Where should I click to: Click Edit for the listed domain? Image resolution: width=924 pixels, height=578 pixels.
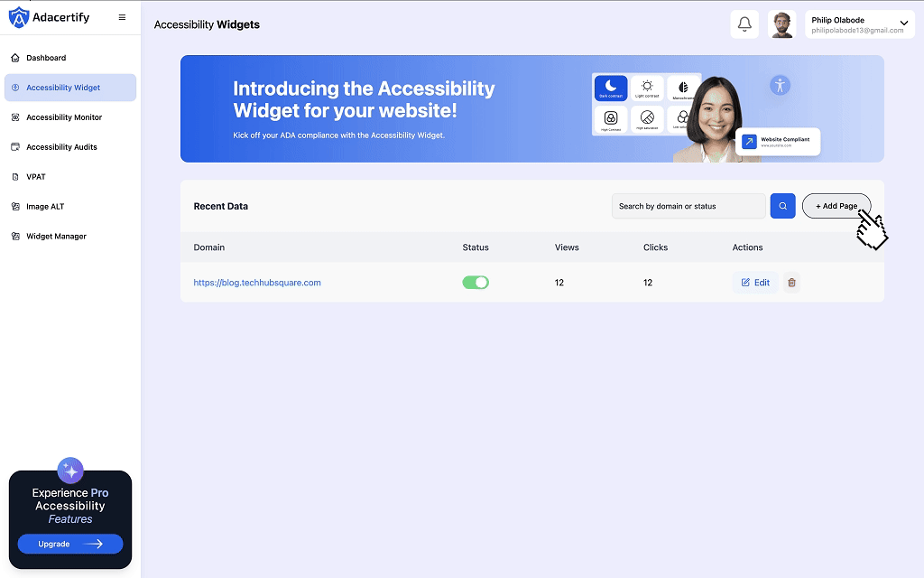pos(755,283)
